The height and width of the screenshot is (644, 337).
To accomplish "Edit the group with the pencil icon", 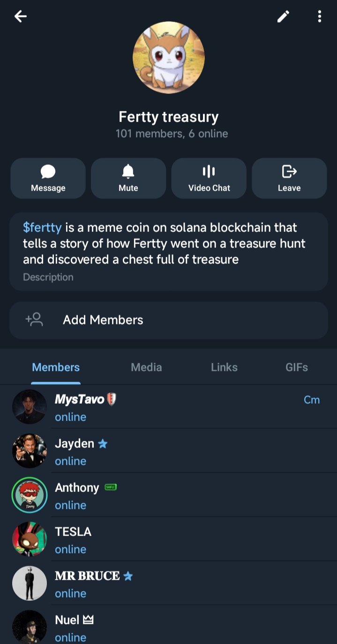I will [283, 16].
